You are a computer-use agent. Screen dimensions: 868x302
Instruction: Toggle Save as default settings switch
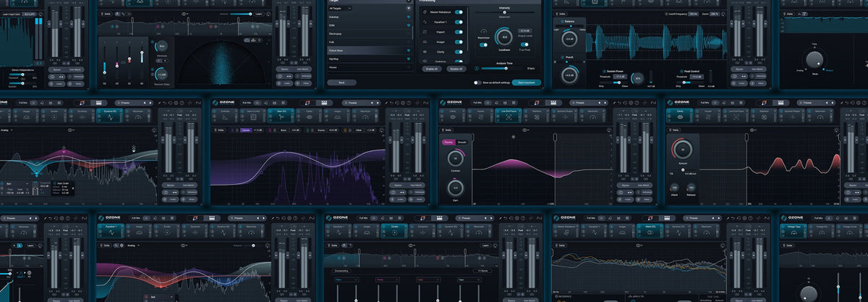click(x=477, y=83)
